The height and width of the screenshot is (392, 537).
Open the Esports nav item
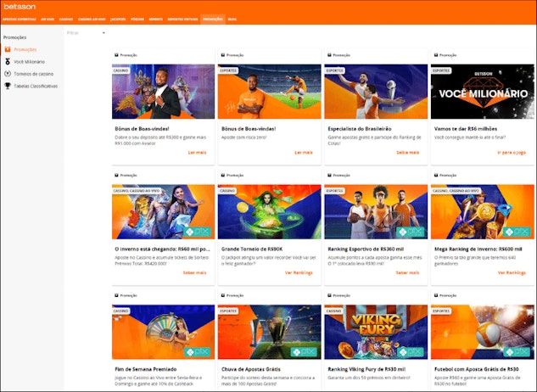tap(156, 20)
